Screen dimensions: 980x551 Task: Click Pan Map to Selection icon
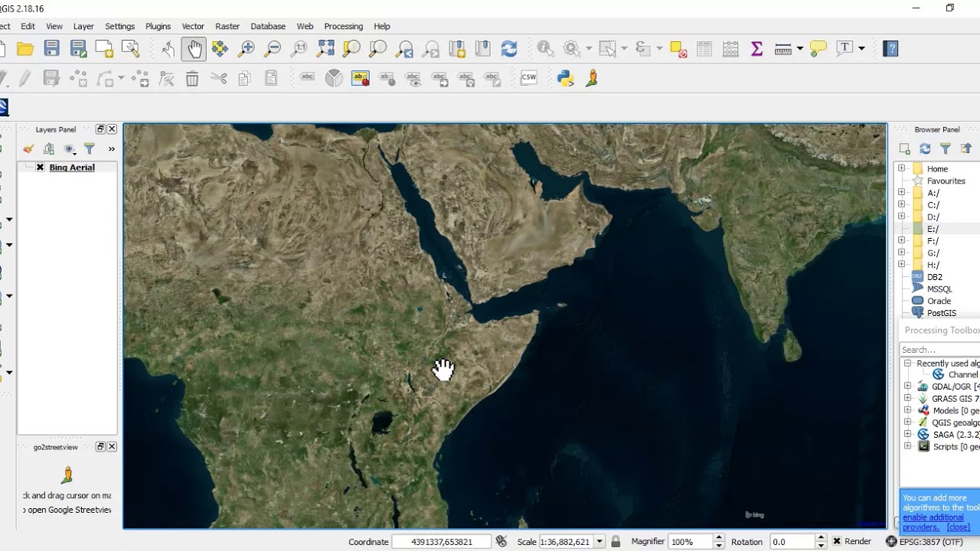(220, 49)
